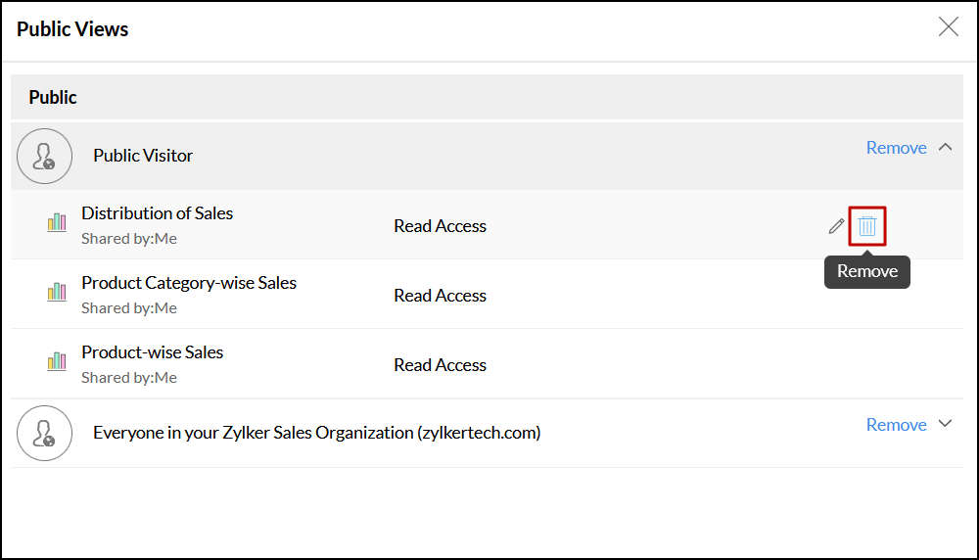
Task: Delete Distribution of Sales share via trash icon
Action: [x=867, y=226]
